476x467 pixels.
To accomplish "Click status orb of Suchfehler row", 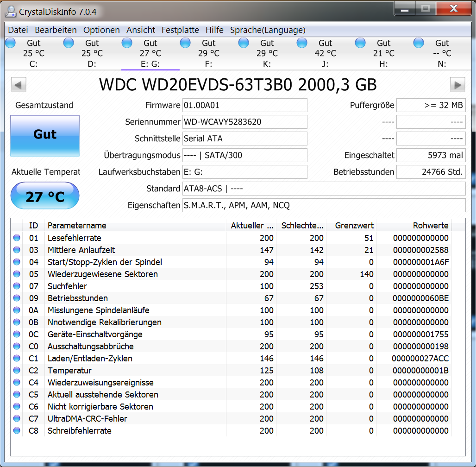I will tap(17, 286).
